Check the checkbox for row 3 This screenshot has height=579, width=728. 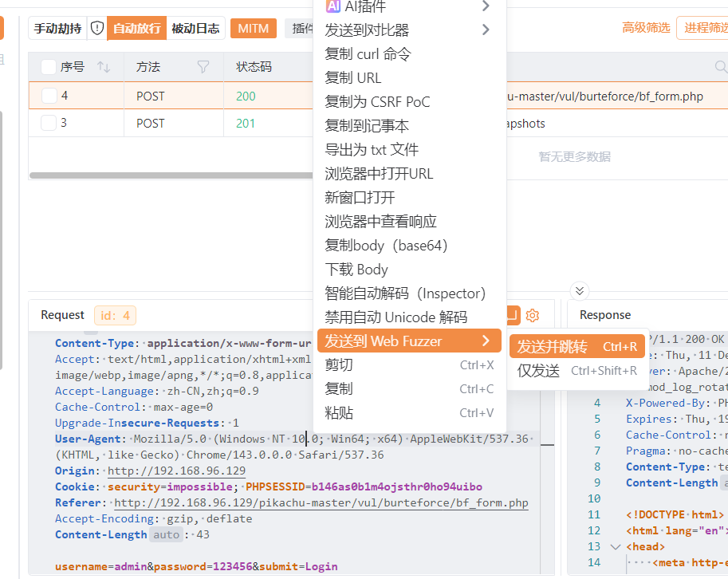click(49, 123)
